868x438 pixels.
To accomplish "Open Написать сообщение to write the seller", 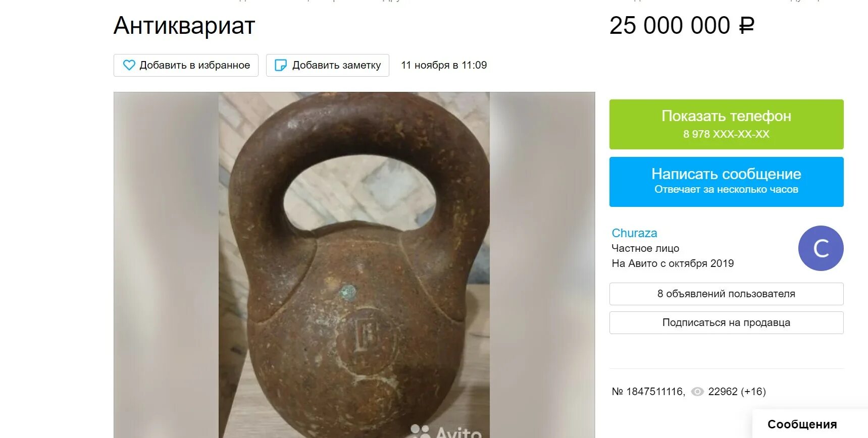I will (726, 182).
